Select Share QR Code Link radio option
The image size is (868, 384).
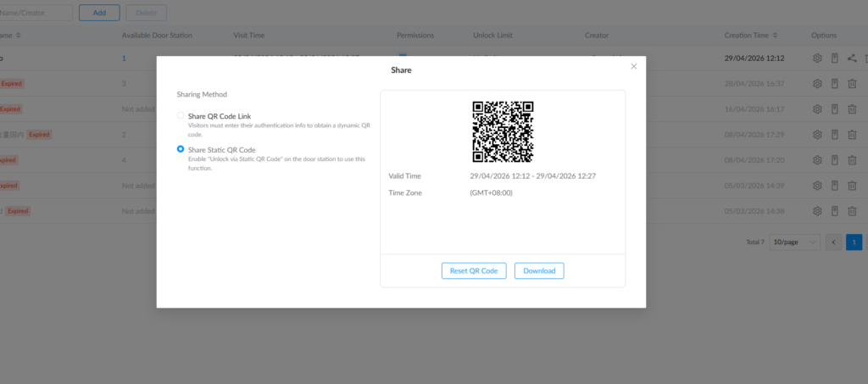tap(181, 115)
